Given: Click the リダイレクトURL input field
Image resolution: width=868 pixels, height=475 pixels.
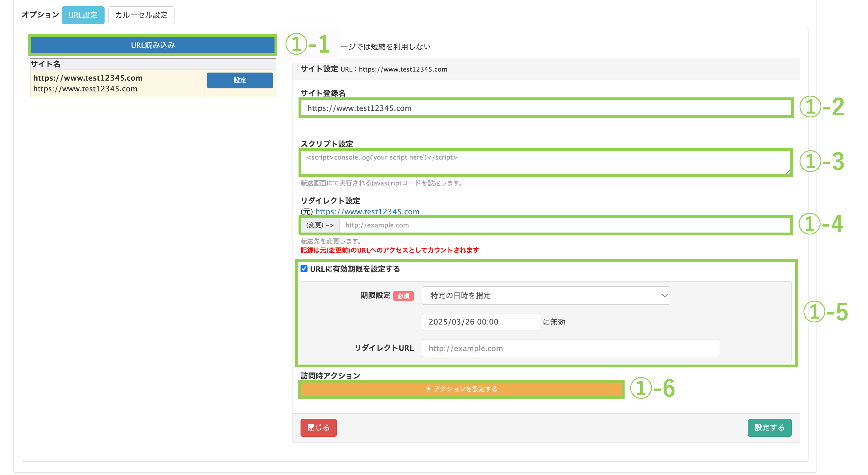Looking at the screenshot, I should pos(571,348).
